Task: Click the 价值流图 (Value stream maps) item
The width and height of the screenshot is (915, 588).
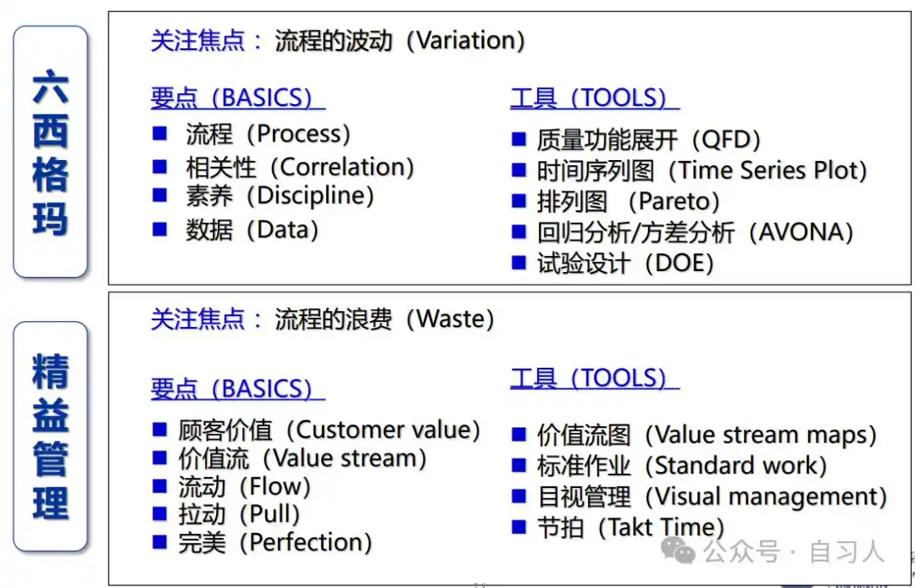Action: point(707,435)
